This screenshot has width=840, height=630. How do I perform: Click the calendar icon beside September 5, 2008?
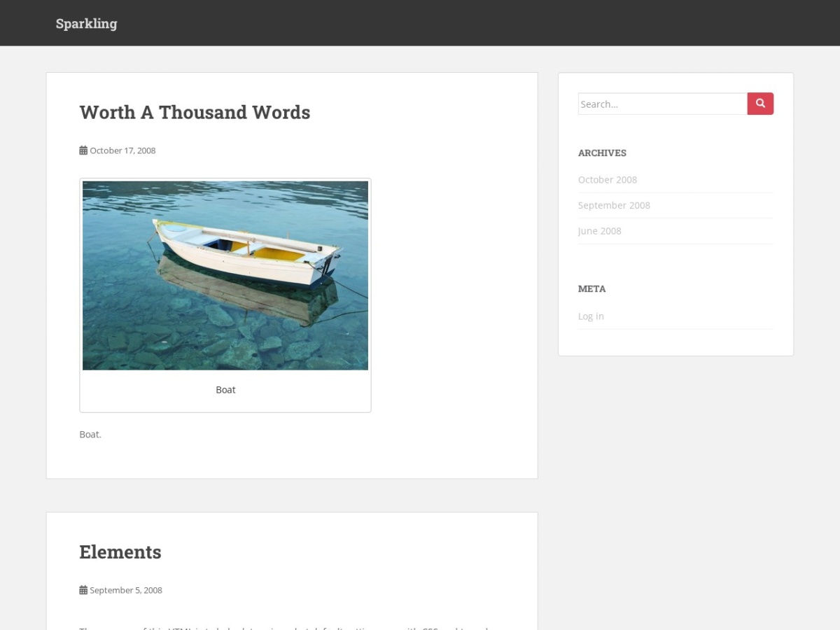pos(83,590)
